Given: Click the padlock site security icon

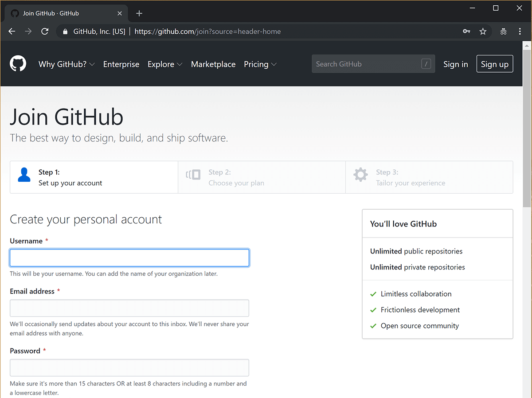Looking at the screenshot, I should coord(66,31).
